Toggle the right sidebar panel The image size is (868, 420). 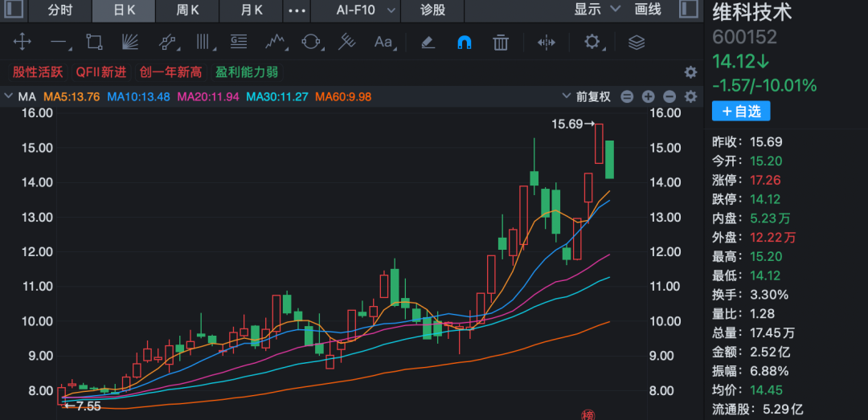tap(689, 10)
